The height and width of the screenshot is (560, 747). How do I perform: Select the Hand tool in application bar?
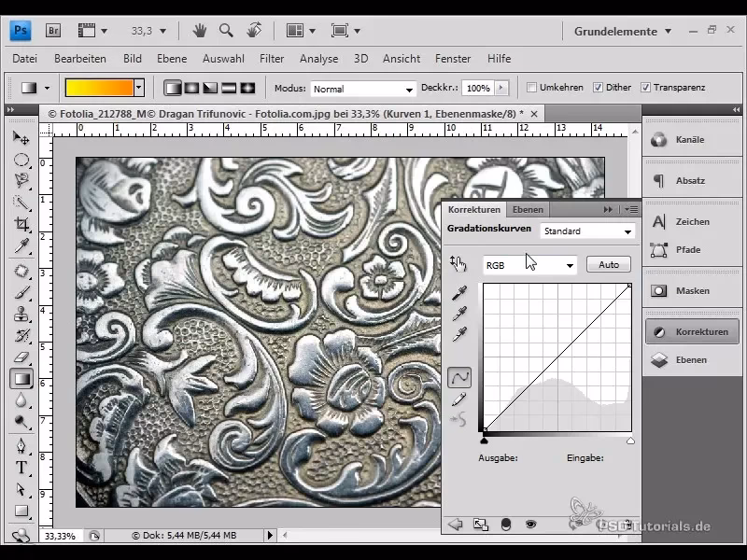200,31
